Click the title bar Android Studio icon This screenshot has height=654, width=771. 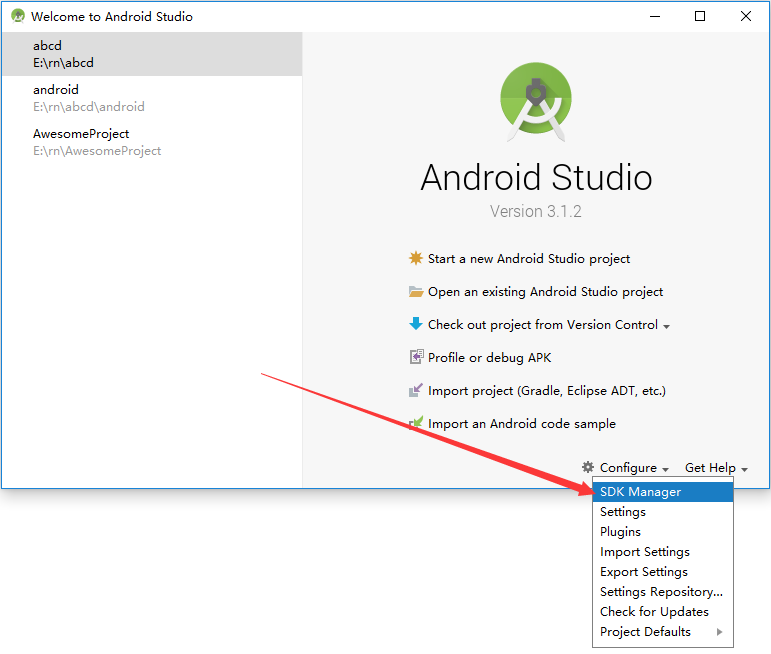click(x=17, y=16)
